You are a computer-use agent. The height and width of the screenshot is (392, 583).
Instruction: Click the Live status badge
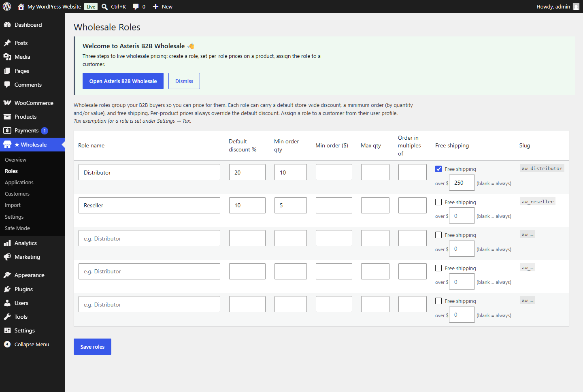91,6
